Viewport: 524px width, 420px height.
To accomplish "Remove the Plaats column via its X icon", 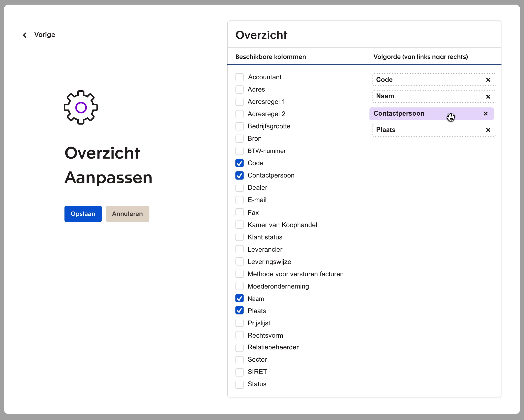I will pyautogui.click(x=488, y=130).
